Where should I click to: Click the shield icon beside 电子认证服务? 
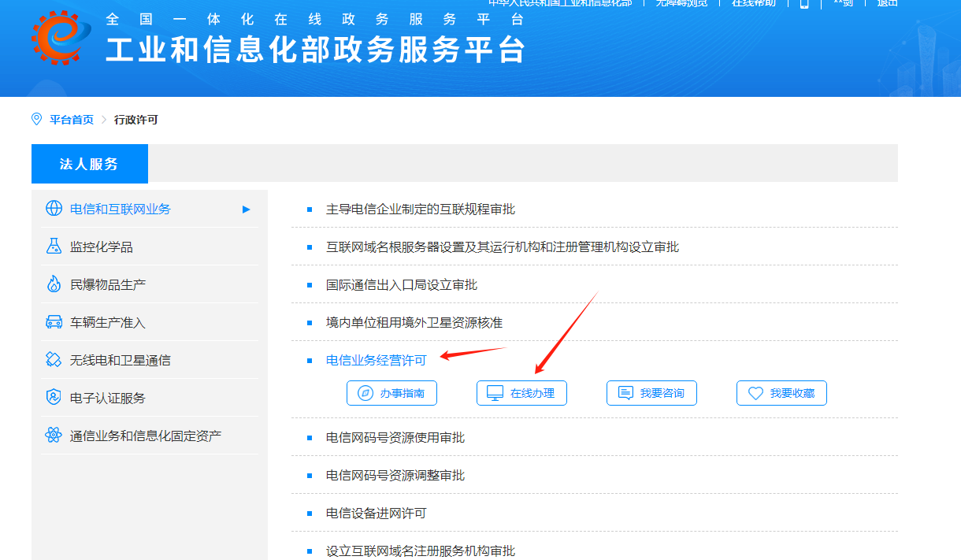coord(54,398)
